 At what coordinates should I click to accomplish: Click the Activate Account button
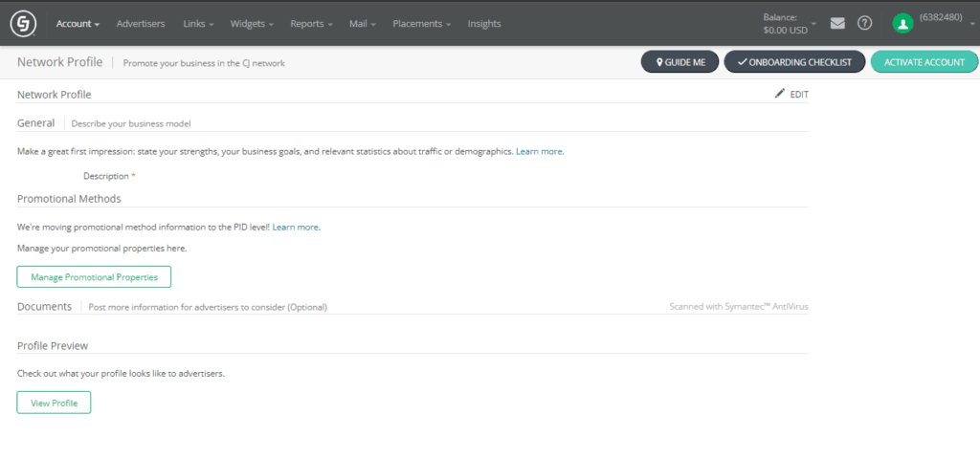point(924,62)
